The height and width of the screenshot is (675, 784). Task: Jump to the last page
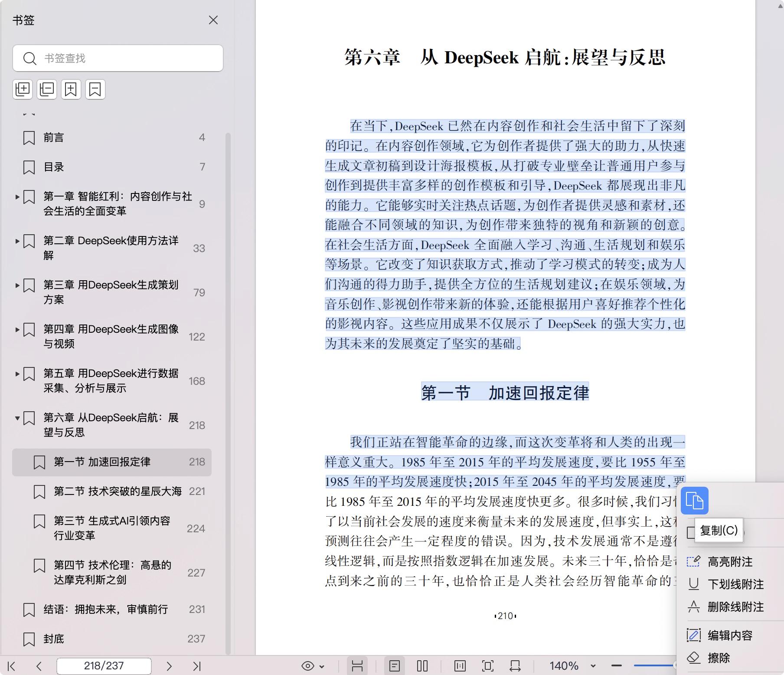point(197,666)
